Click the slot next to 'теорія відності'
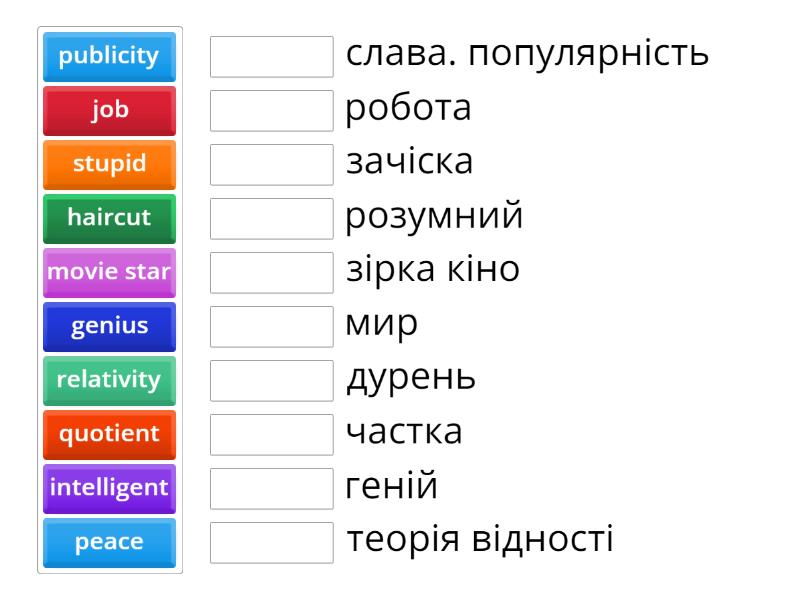Viewport: 800px width, 600px height. [x=272, y=543]
